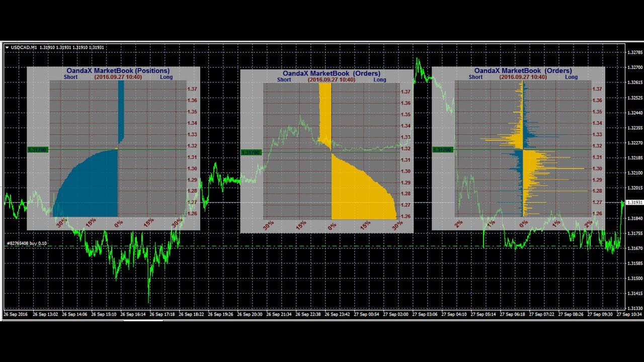The width and height of the screenshot is (644, 362).
Task: Open the chart menu triangle beside USDCAD,M1
Action: pyautogui.click(x=7, y=47)
